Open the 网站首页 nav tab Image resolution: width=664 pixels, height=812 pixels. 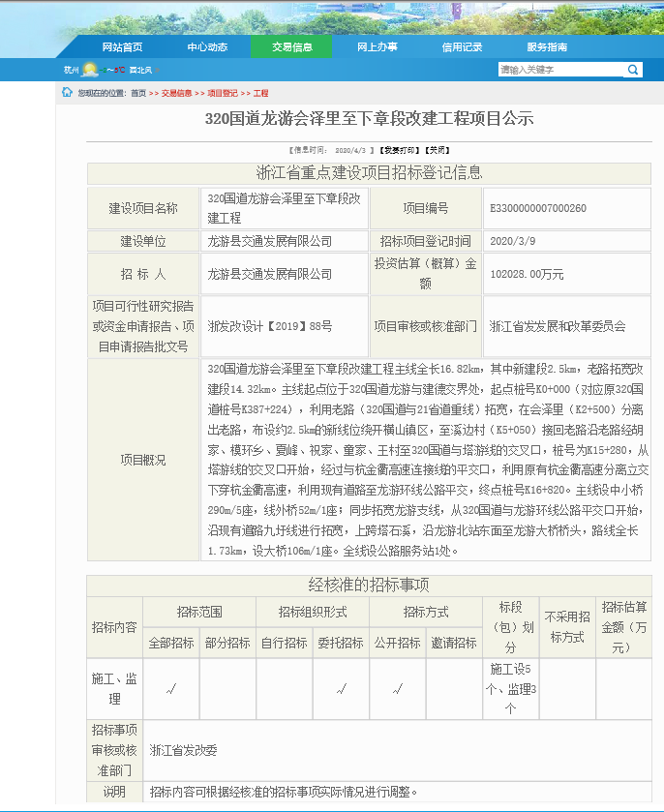(x=122, y=47)
